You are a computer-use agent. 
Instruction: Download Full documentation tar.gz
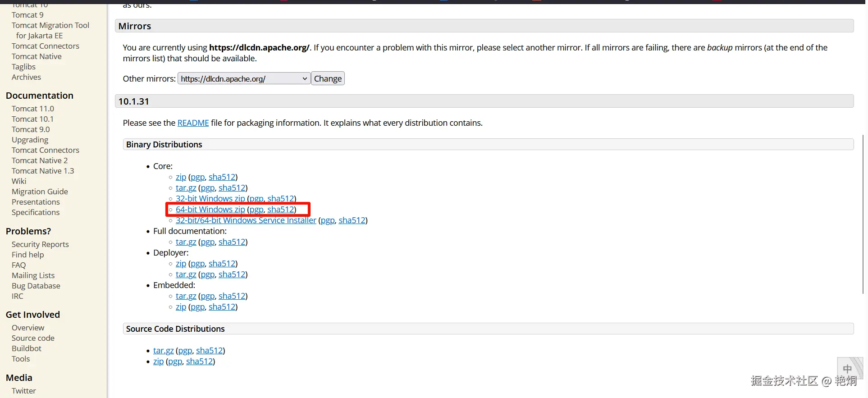[x=186, y=242]
